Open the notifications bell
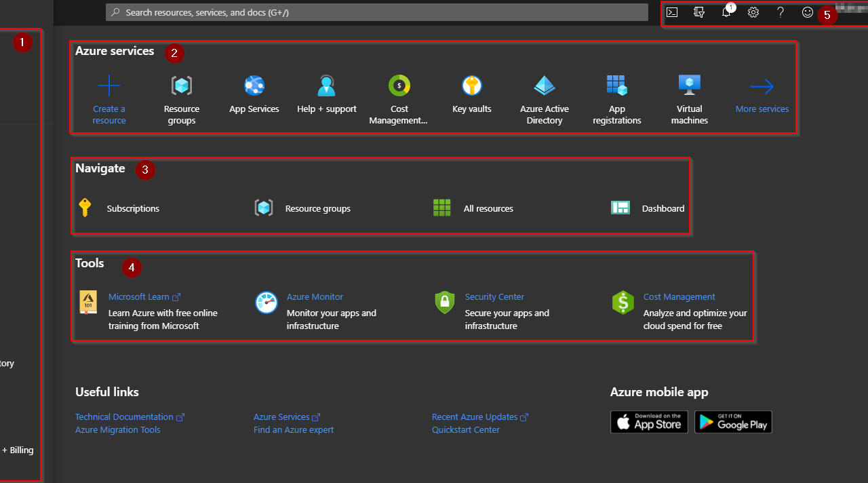The width and height of the screenshot is (868, 483). point(726,13)
